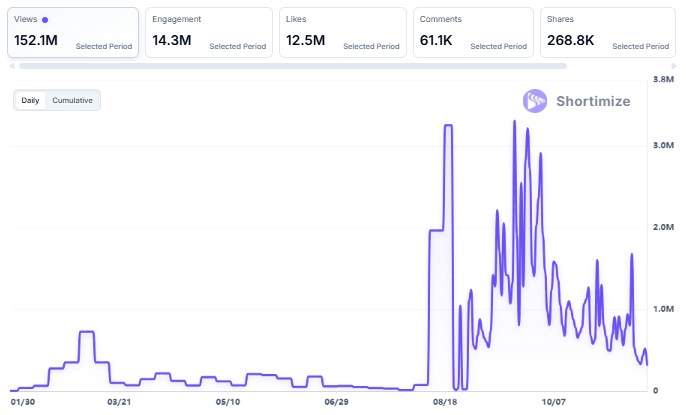Open the Likes metric card

[342, 33]
